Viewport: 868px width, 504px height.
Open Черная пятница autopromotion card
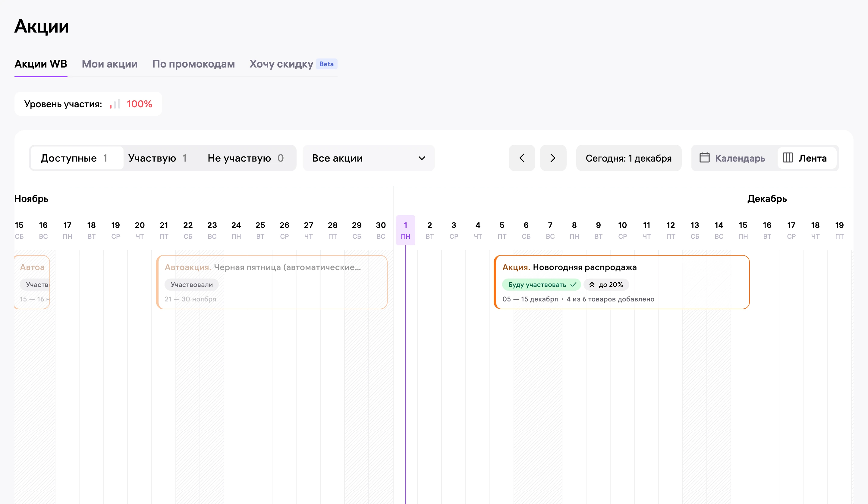(x=272, y=282)
